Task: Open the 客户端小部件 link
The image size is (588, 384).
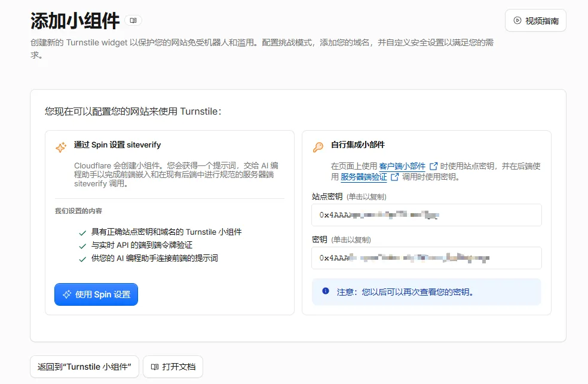Action: click(402, 166)
